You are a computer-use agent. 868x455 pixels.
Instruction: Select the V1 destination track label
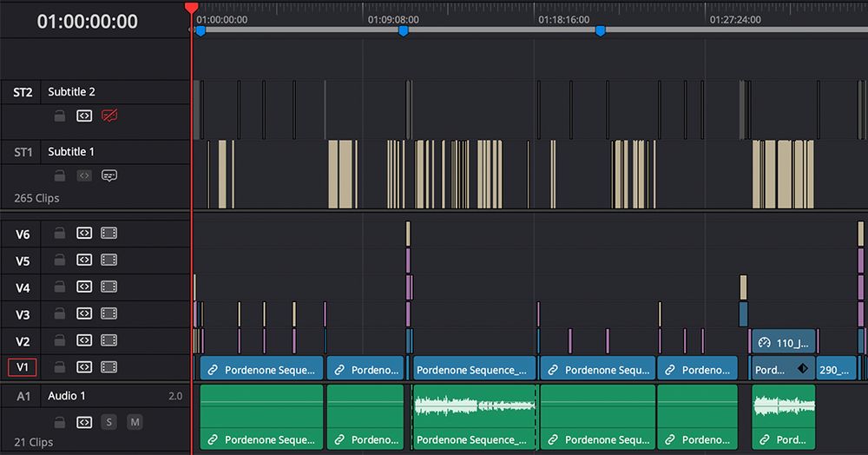click(x=23, y=367)
